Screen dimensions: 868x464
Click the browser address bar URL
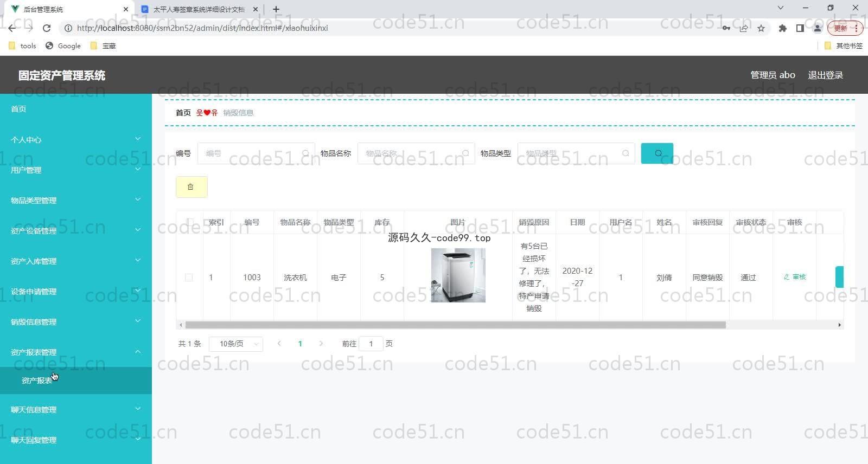(202, 28)
